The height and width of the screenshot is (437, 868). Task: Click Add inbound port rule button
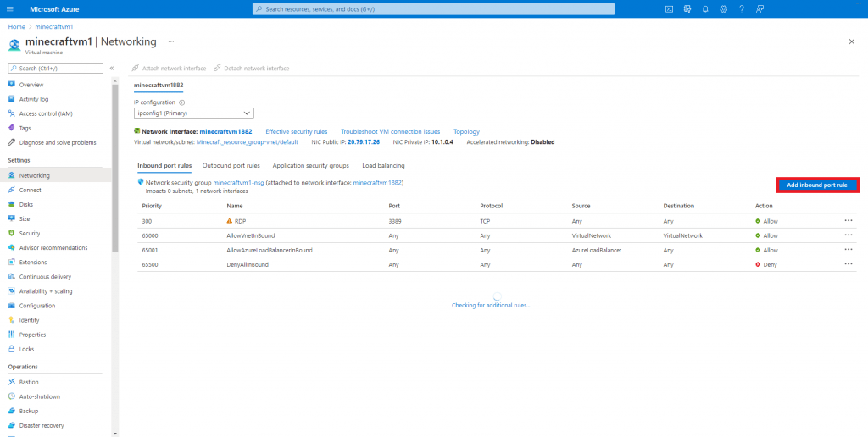(817, 185)
